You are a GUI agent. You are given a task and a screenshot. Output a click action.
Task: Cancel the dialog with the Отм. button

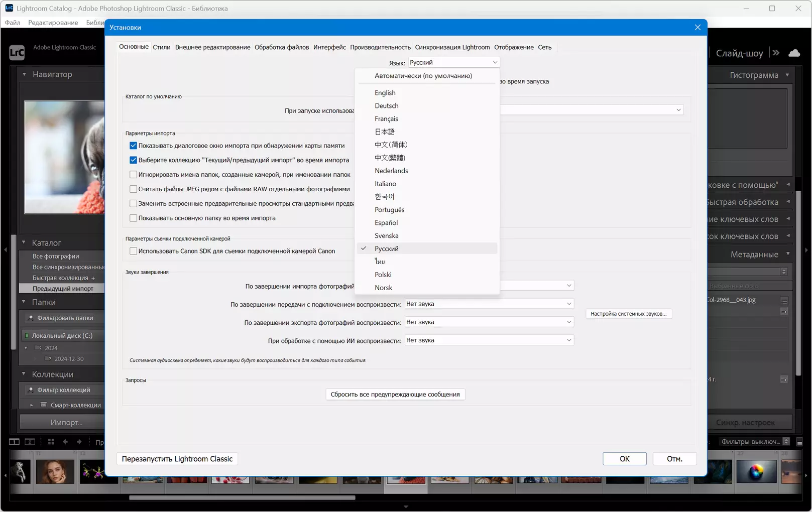tap(674, 459)
